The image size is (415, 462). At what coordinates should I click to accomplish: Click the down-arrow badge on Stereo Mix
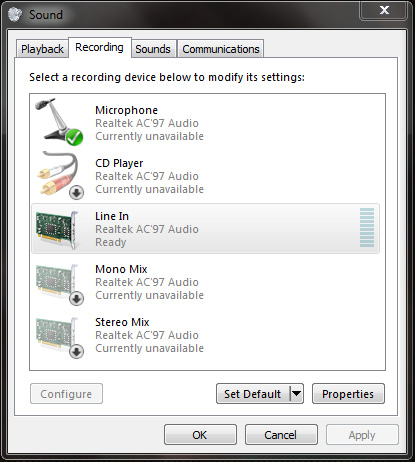[x=76, y=351]
